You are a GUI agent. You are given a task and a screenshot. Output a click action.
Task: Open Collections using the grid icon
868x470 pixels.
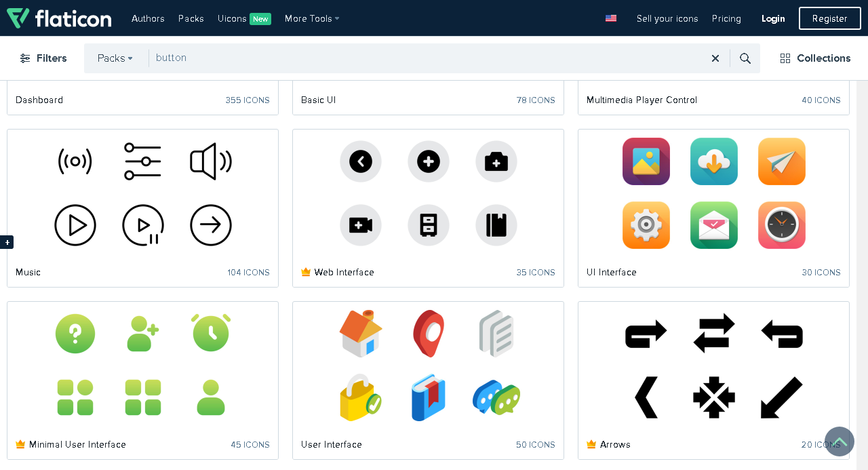point(785,58)
